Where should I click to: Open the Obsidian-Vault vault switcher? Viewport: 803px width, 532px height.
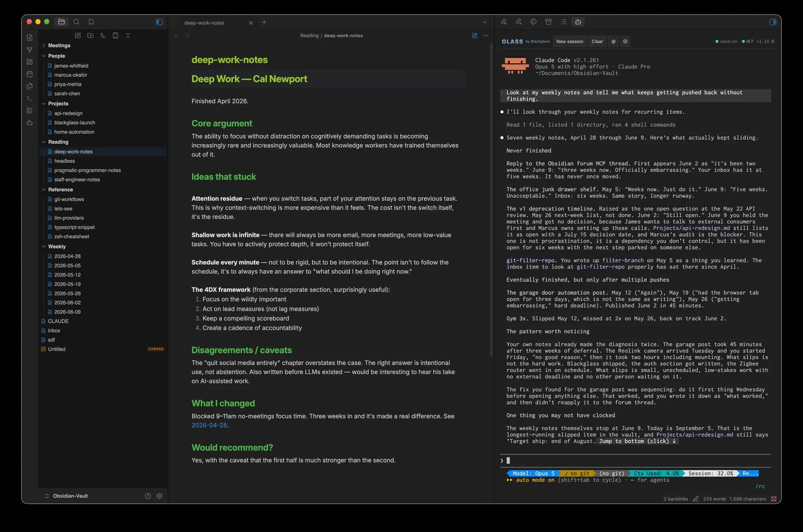tap(67, 496)
